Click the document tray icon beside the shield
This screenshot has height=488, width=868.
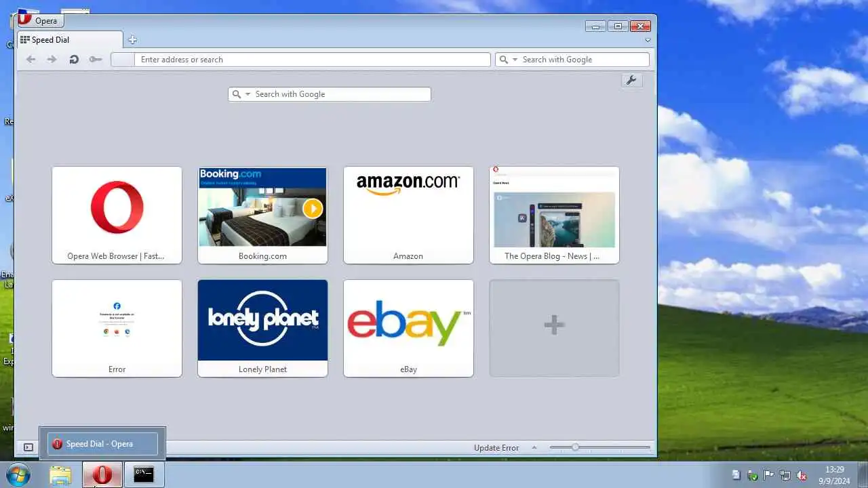pos(736,475)
